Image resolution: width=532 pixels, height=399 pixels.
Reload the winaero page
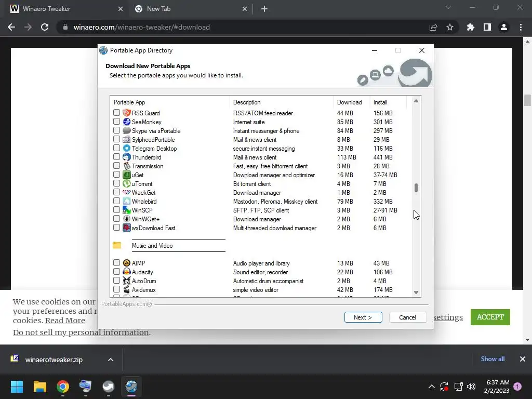point(45,27)
